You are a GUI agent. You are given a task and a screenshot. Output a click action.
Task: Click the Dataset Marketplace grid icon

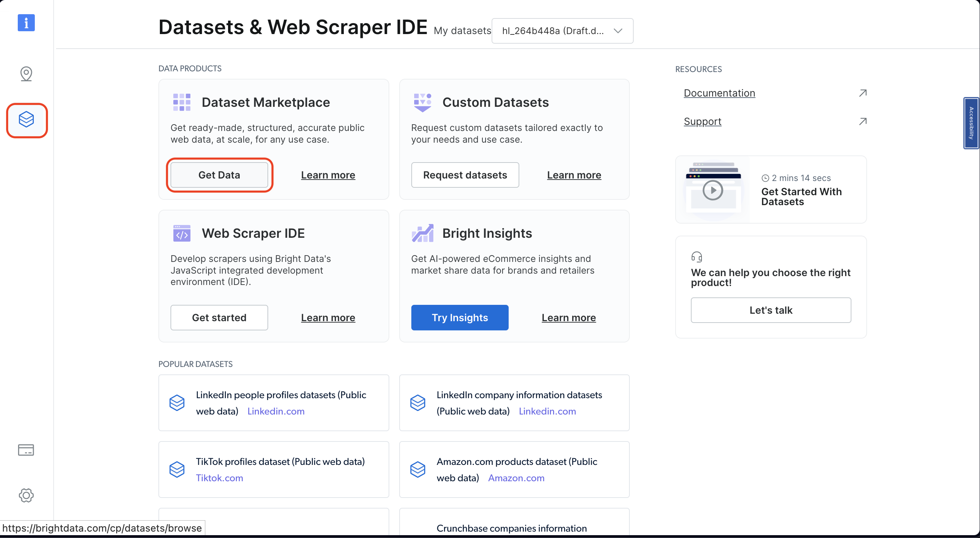coord(182,102)
